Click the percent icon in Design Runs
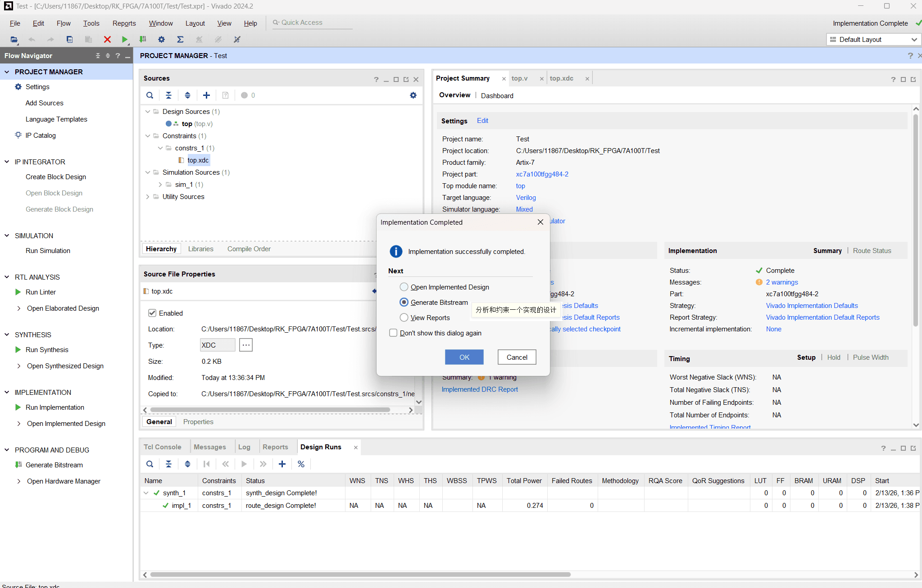The image size is (922, 588). [x=301, y=464]
